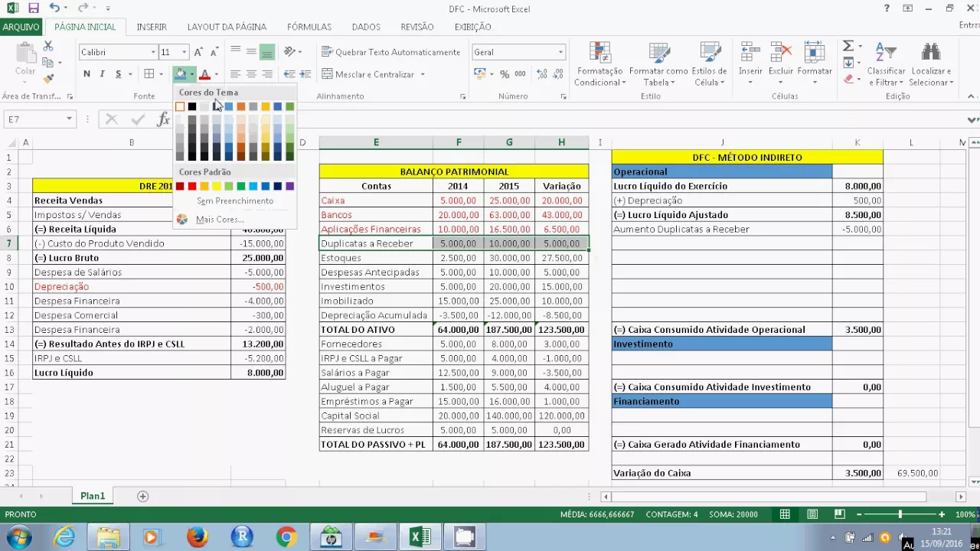
Task: Open the ARQUIVO tab
Action: 21,27
